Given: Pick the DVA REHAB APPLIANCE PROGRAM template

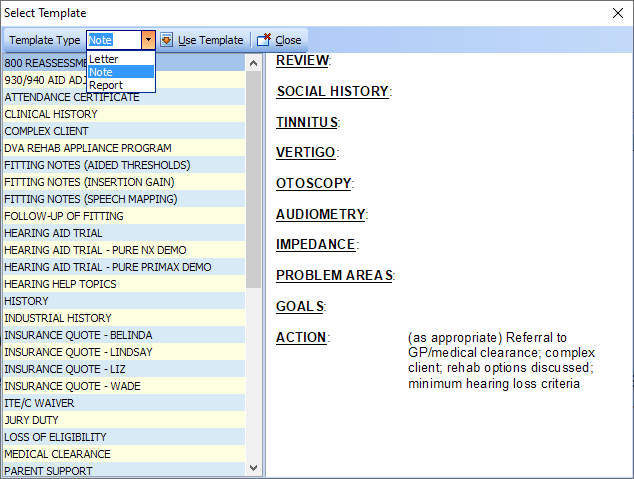Looking at the screenshot, I should pyautogui.click(x=88, y=148).
